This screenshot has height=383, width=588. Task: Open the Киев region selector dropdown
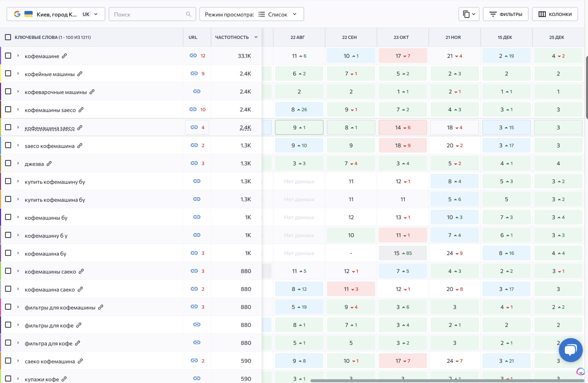point(56,14)
